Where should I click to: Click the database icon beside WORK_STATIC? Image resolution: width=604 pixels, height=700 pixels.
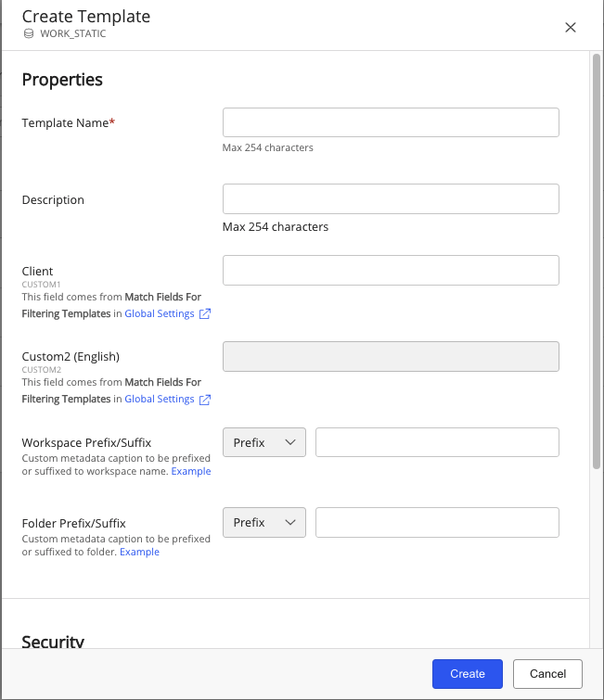(29, 33)
